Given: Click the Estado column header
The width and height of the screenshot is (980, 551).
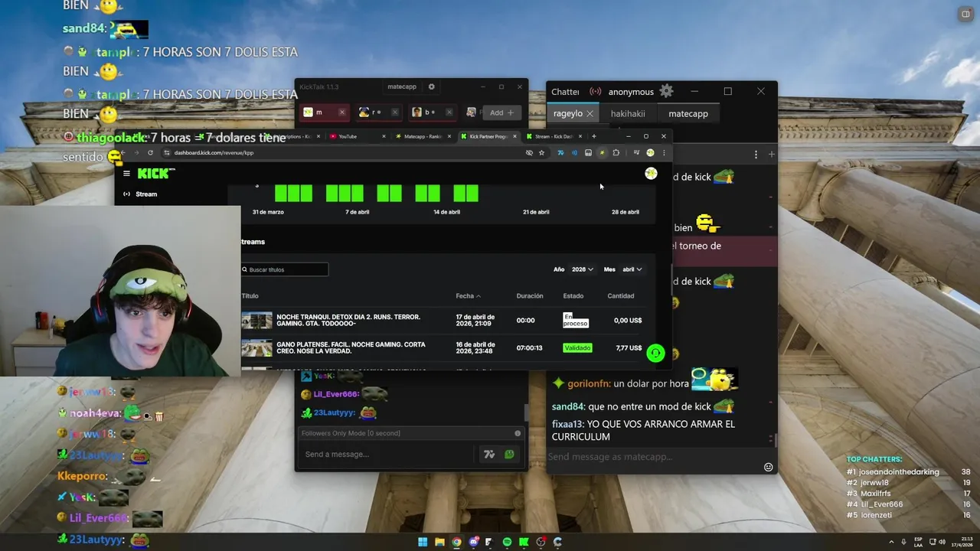Looking at the screenshot, I should tap(573, 296).
